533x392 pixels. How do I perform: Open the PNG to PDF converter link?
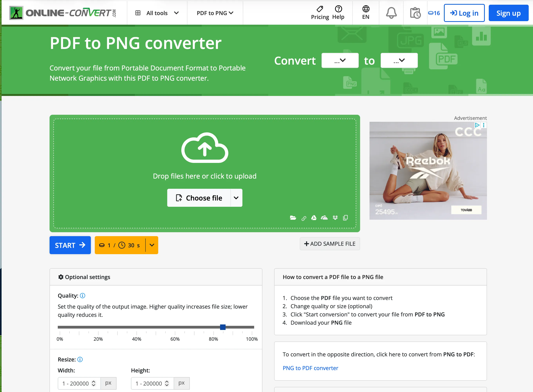[x=310, y=368]
